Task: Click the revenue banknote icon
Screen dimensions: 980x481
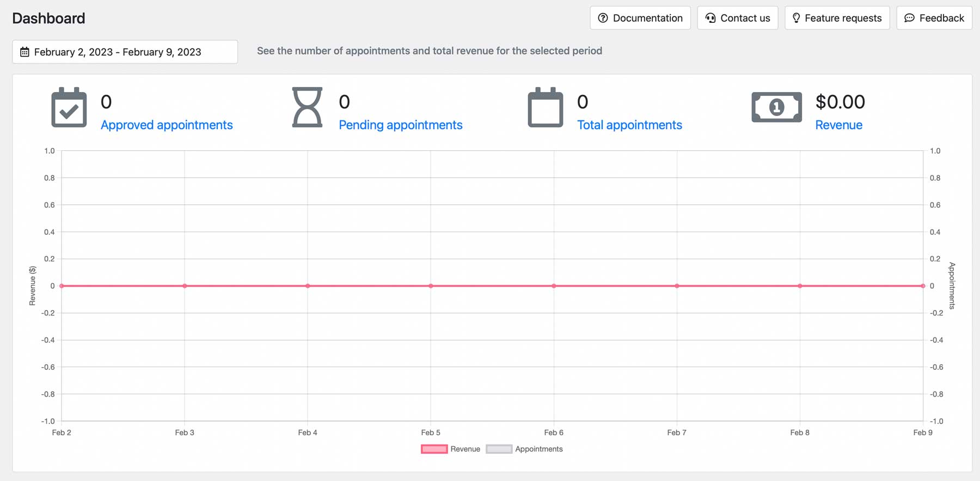Action: point(776,107)
